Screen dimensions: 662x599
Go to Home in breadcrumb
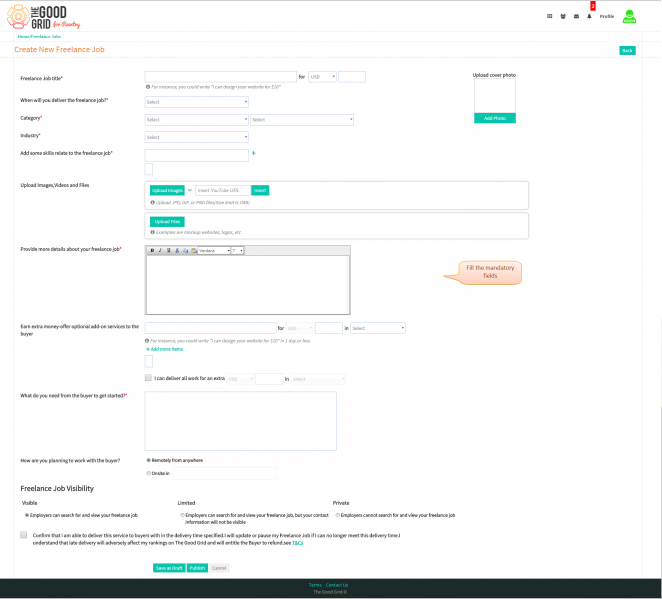pyautogui.click(x=23, y=37)
